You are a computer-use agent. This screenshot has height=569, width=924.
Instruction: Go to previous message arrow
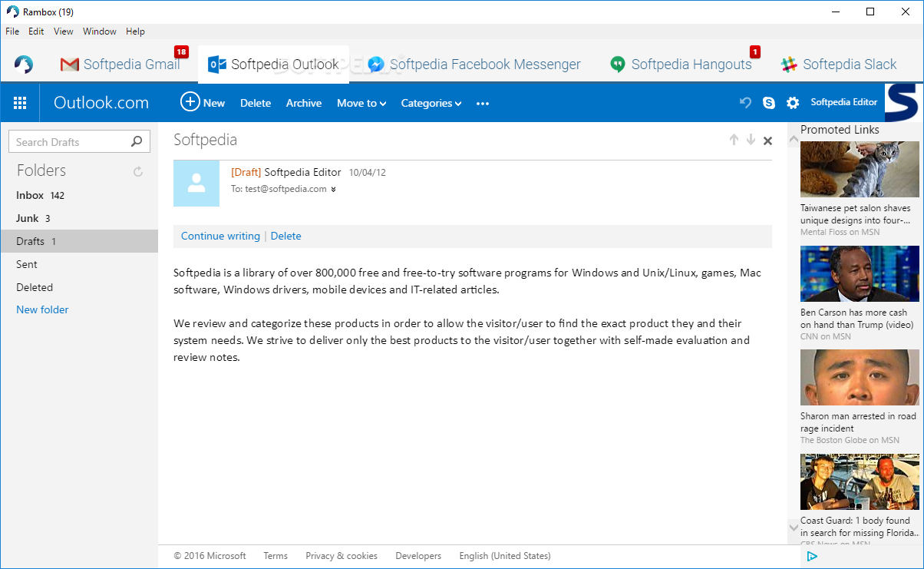pos(734,140)
